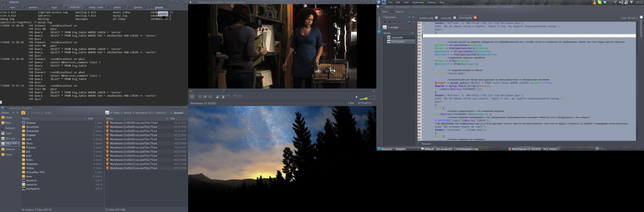Image resolution: width=644 pixels, height=212 pixels.
Task: Close the testreg.php tab
Action: [475, 17]
